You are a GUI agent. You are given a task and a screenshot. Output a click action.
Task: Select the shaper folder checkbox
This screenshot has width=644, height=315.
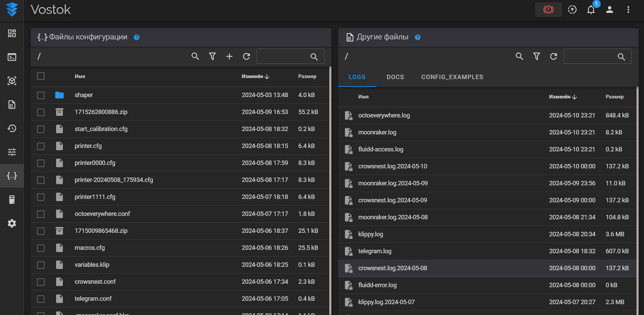41,95
